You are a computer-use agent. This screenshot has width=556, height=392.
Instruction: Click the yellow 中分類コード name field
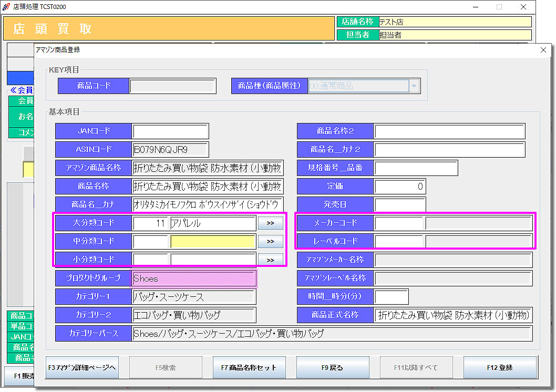(213, 241)
